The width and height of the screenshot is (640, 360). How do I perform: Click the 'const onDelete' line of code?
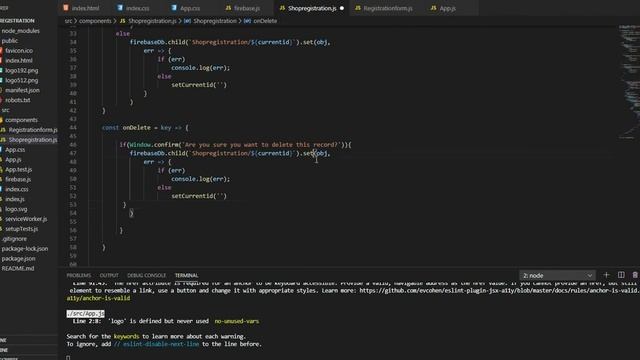(145, 128)
